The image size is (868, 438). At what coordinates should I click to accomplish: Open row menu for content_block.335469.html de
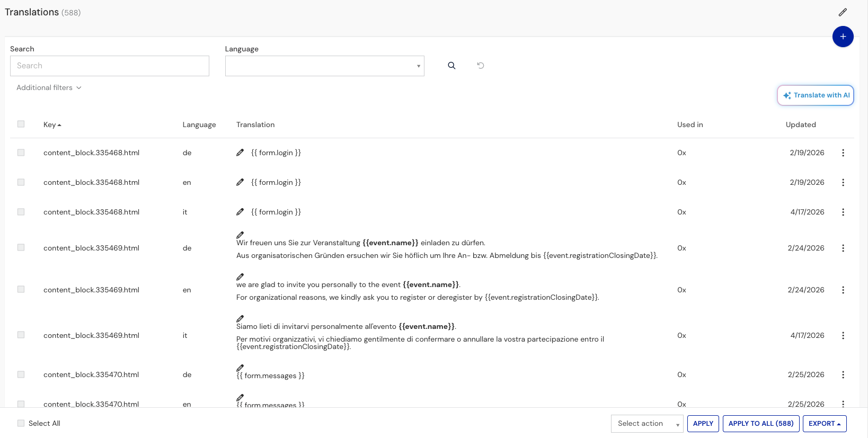click(x=843, y=248)
